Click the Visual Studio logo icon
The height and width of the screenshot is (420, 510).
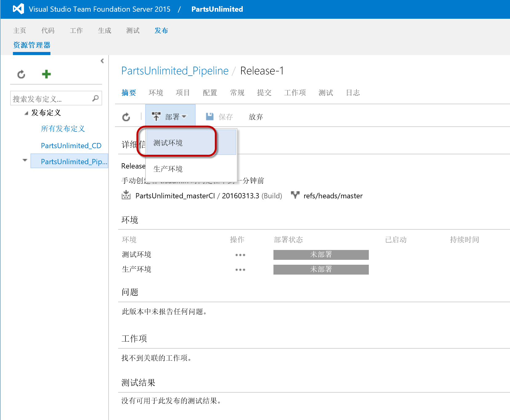click(18, 9)
